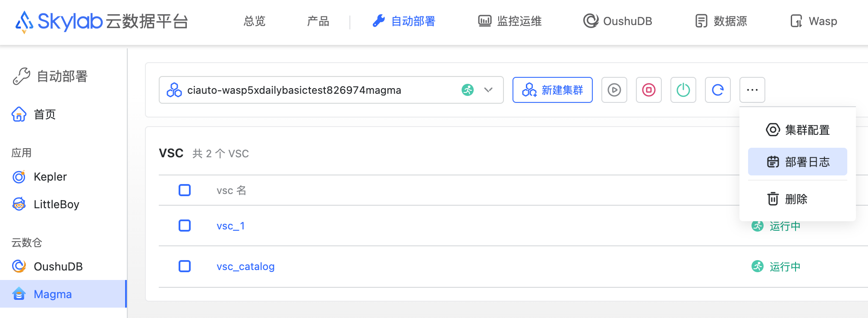This screenshot has height=318, width=868.
Task: Click the OushuDB swirl icon in top bar
Action: click(x=591, y=21)
